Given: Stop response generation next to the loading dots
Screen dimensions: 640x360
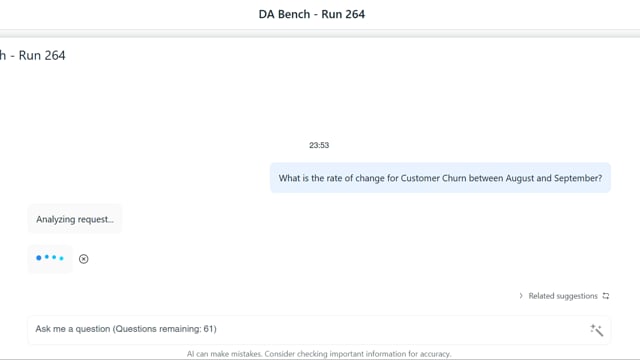Looking at the screenshot, I should 84,259.
